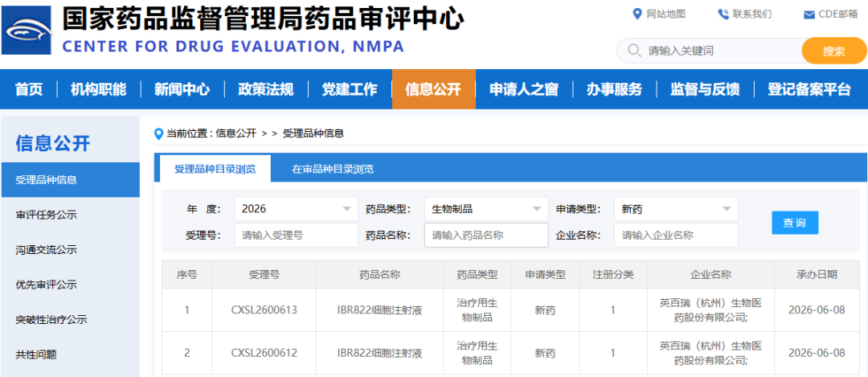Viewport: 868px width, 377px height.
Task: Click the 注册分类 column header
Action: [x=612, y=275]
